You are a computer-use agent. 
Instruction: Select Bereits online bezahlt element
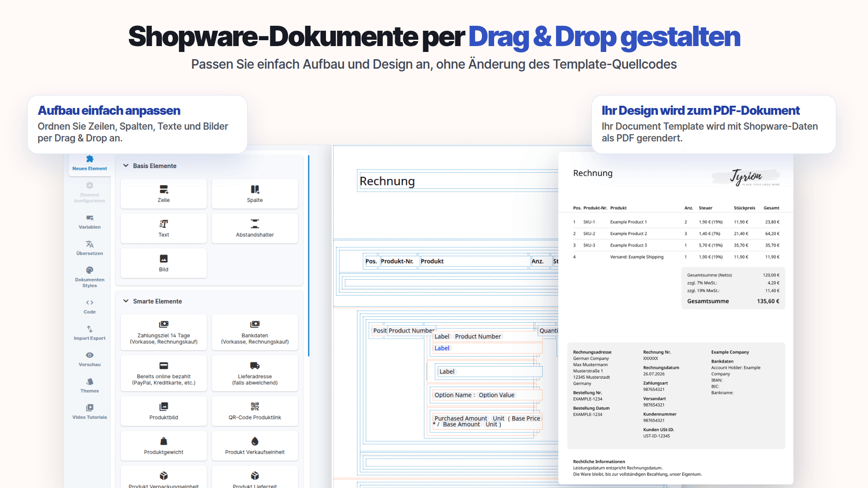tap(164, 373)
